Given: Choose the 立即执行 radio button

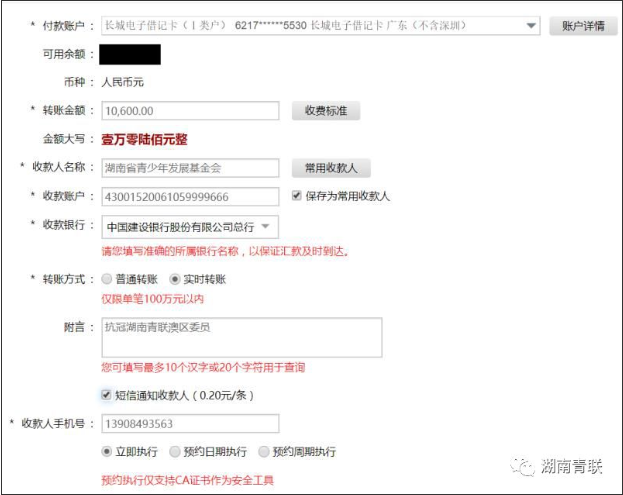Looking at the screenshot, I should click(x=107, y=452).
